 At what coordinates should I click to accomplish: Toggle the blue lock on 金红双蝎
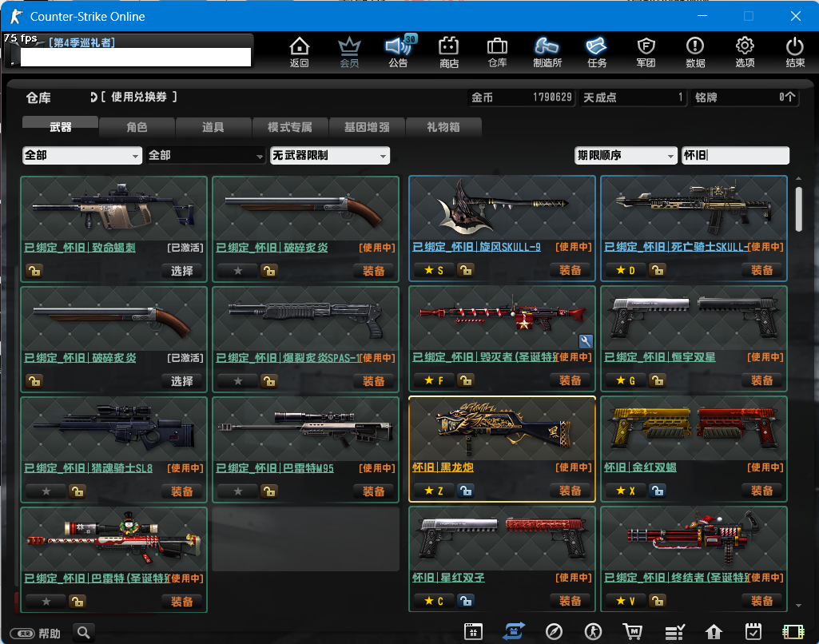[658, 491]
